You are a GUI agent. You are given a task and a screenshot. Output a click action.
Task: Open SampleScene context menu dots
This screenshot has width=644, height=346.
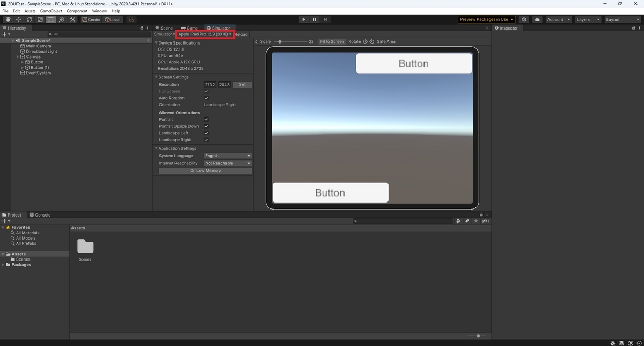point(148,40)
